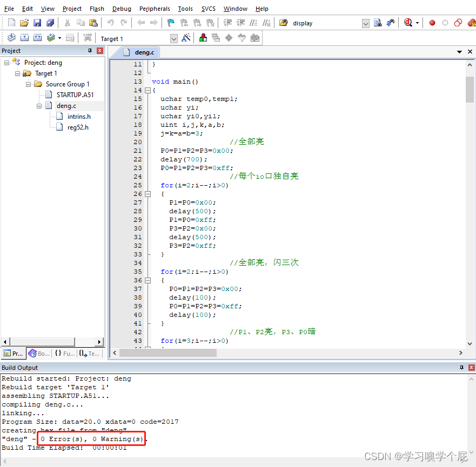Open the display search dropdown
Viewport: 476px width, 467px height.
point(366,23)
